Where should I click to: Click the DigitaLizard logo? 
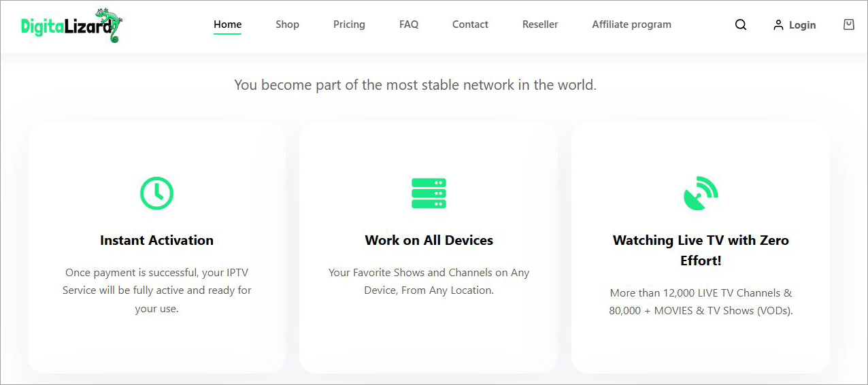tap(71, 25)
